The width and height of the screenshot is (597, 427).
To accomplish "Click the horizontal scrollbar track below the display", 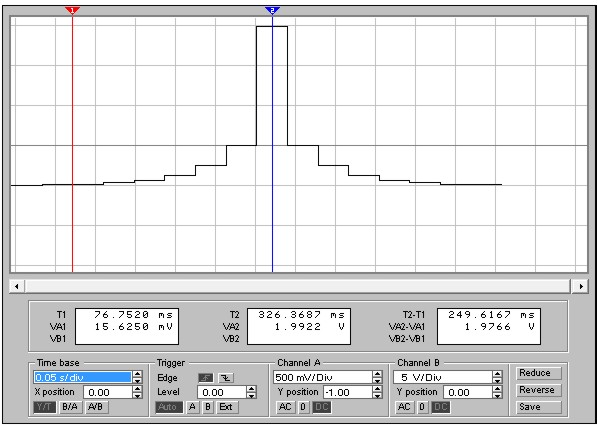I will (298, 286).
